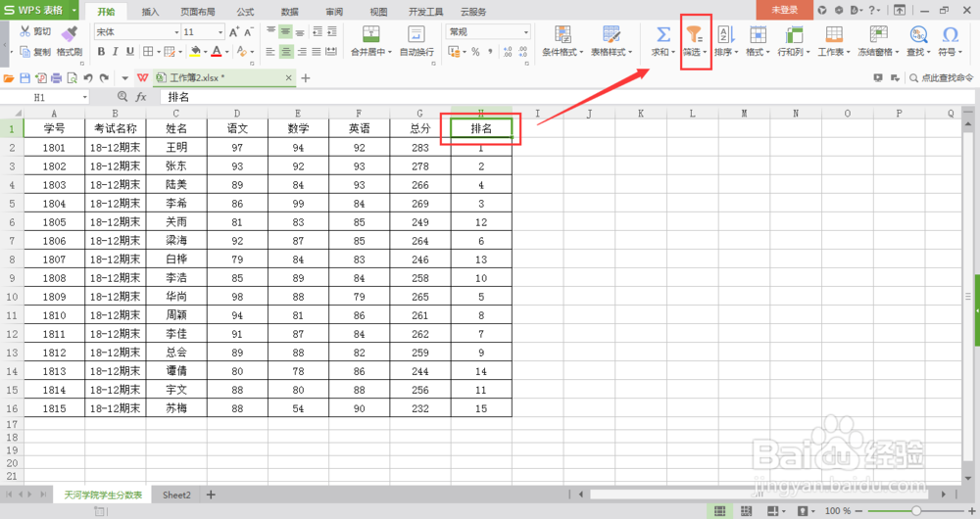Open the font name 宋体 dropdown
This screenshot has height=519, width=980.
point(176,32)
